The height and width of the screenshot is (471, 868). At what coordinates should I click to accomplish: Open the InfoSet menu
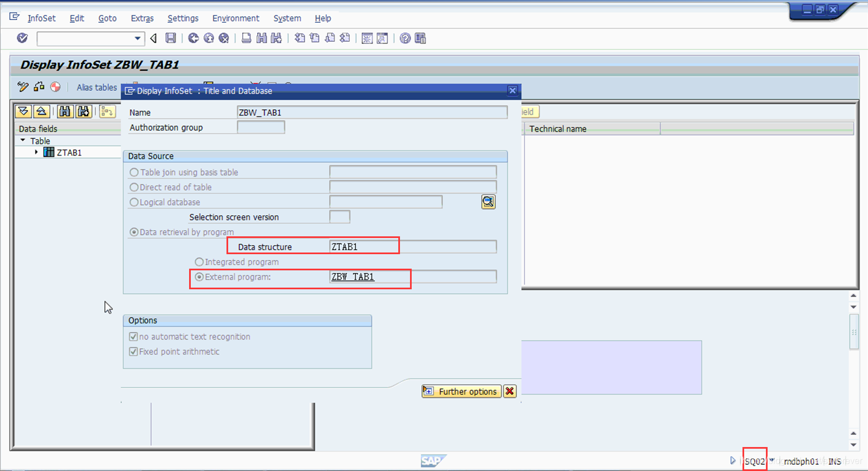pos(41,18)
